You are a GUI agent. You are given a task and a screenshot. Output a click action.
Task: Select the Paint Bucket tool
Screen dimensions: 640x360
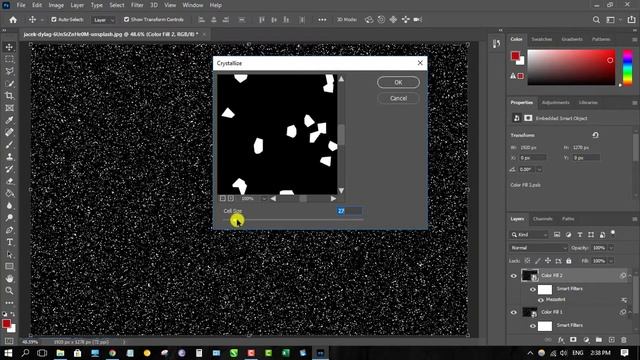[x=9, y=193]
